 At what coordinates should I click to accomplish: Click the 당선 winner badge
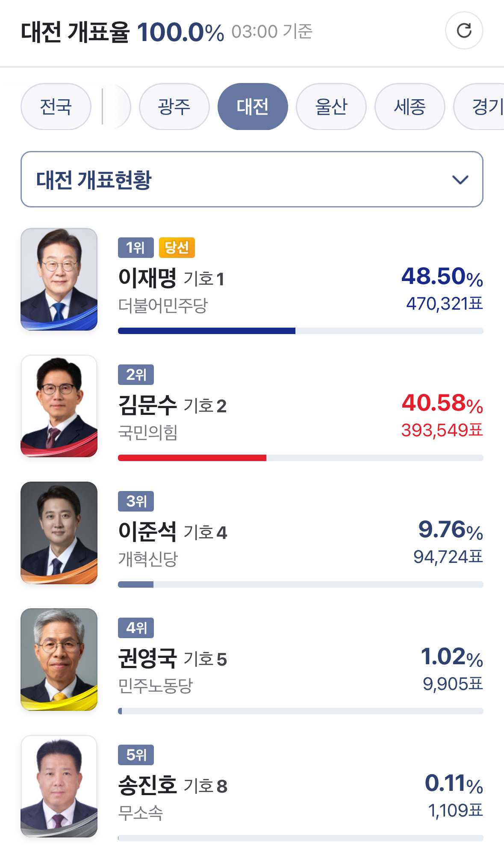pyautogui.click(x=177, y=248)
